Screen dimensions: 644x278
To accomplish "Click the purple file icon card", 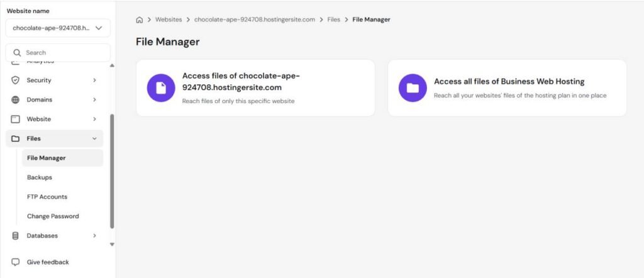I will (x=161, y=87).
